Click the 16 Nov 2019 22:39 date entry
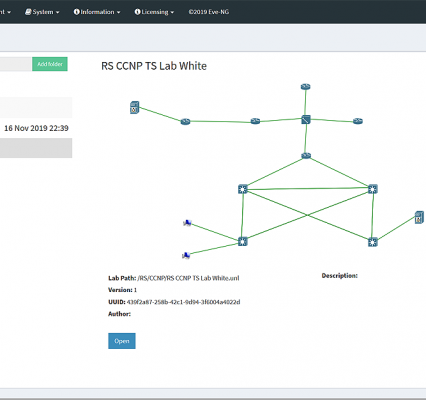Screen dimensions: 426x400 click(36, 128)
